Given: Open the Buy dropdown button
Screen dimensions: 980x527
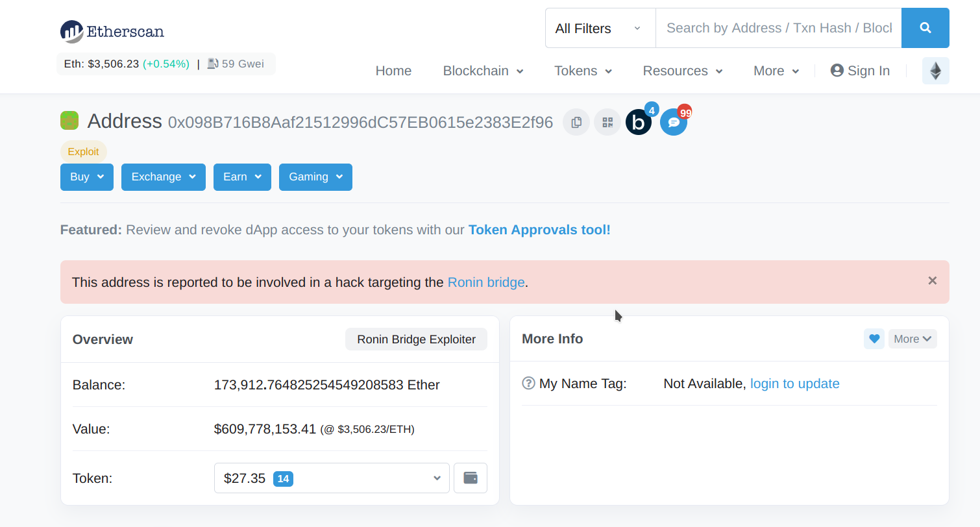Looking at the screenshot, I should click(x=87, y=177).
